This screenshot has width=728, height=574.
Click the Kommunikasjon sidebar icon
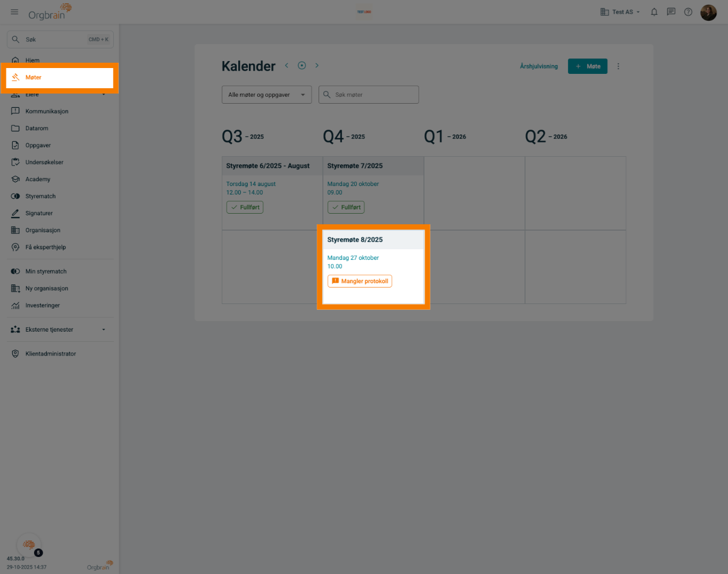15,111
